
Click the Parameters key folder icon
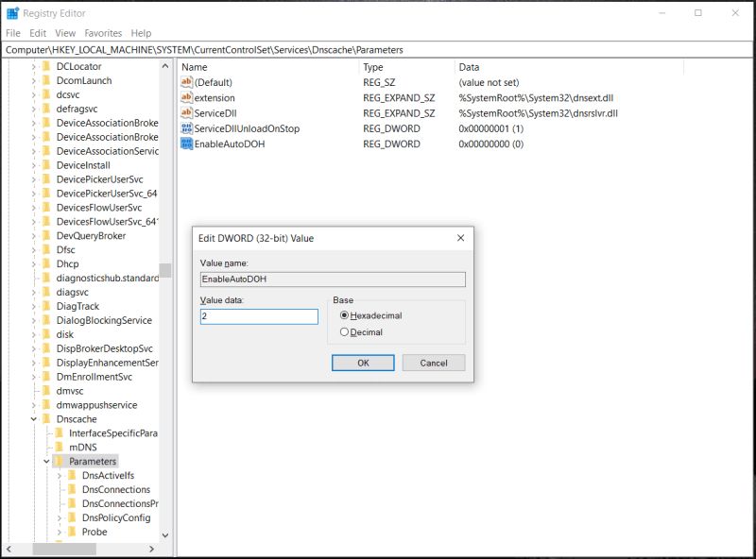coord(59,461)
